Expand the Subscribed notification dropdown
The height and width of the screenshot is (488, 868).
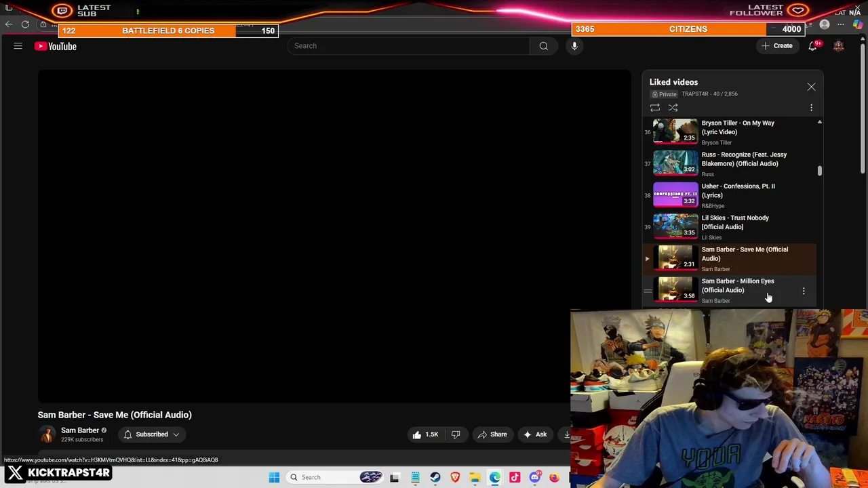coord(153,434)
